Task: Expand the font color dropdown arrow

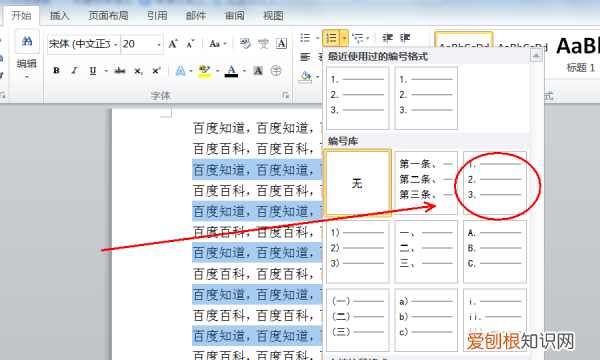Action: (x=244, y=71)
